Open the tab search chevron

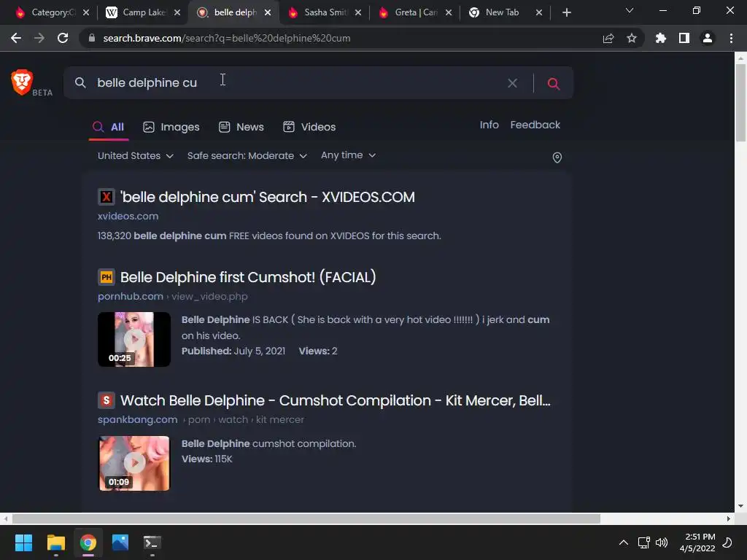(x=630, y=10)
